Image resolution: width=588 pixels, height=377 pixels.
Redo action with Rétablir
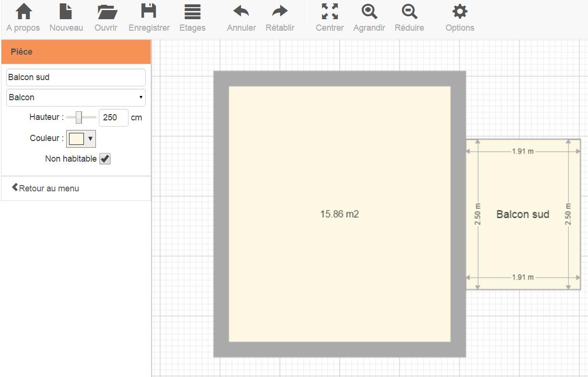(280, 12)
